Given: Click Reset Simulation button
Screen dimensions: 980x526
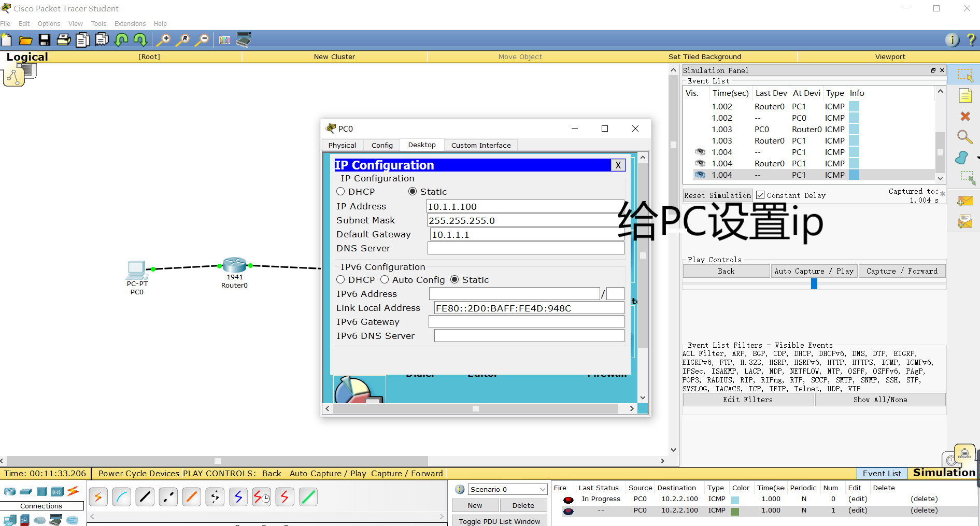Looking at the screenshot, I should click(717, 195).
